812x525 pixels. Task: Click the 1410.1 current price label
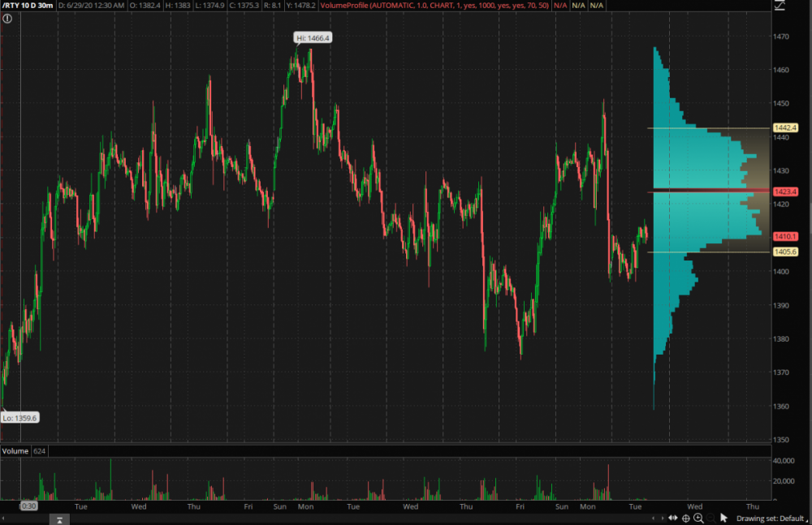tap(786, 236)
